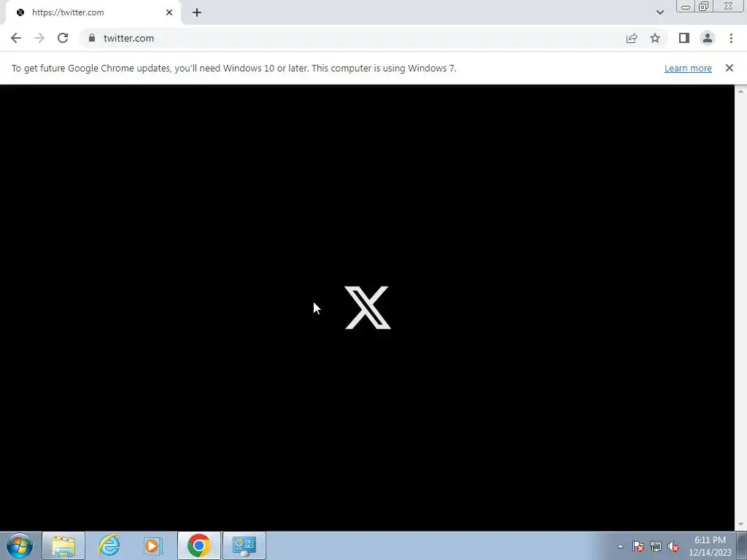The width and height of the screenshot is (747, 560).
Task: Restore down the Chrome window
Action: tap(704, 6)
